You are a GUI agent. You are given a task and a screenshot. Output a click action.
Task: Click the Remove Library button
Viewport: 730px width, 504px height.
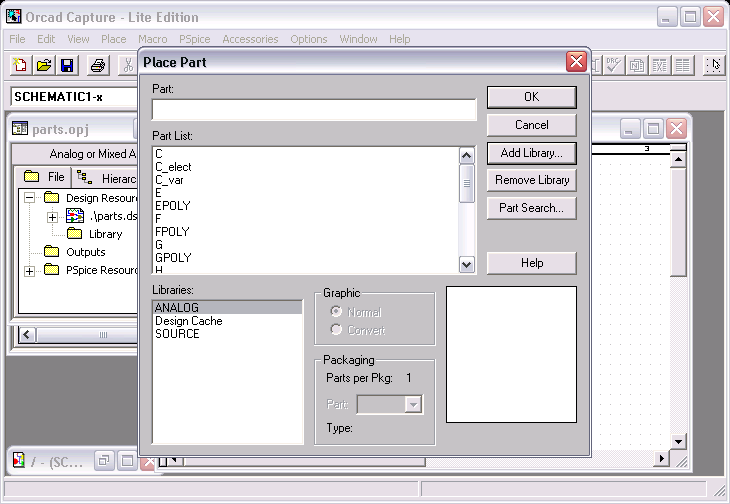tap(532, 180)
